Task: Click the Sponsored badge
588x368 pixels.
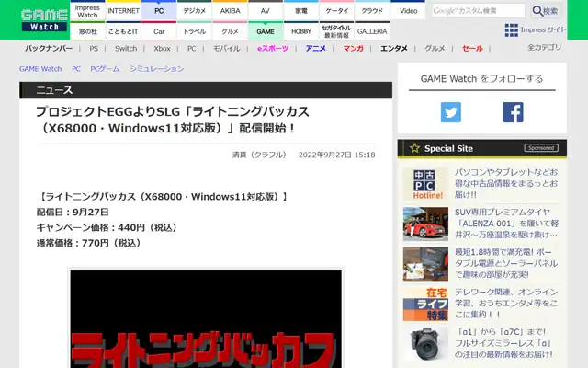Action: tap(541, 148)
